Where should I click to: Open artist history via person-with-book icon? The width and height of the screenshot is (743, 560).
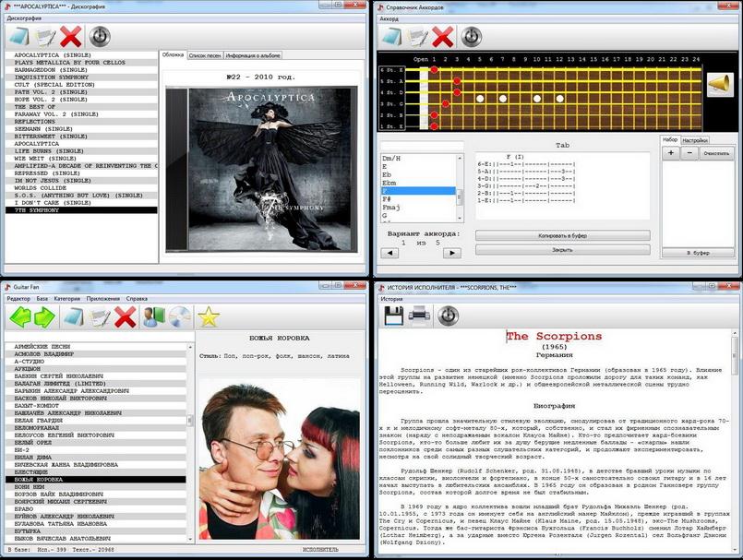pos(154,317)
